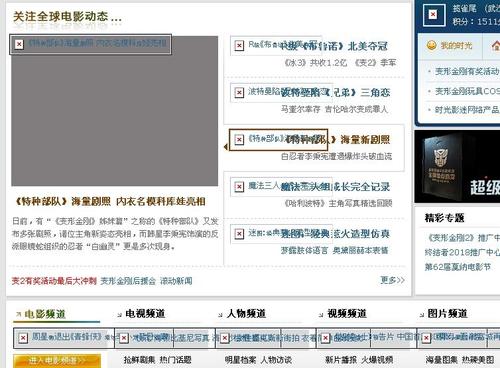Click subtitle 《哈利波特》主角写真精选回顾

click(338, 203)
